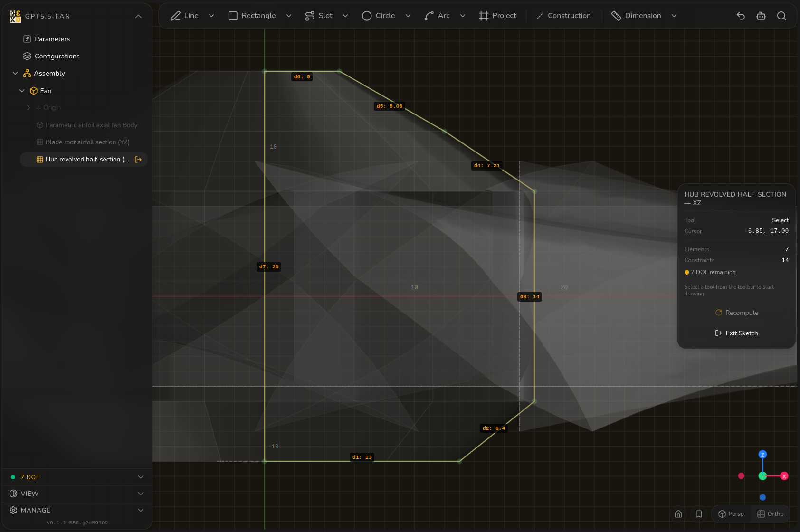This screenshot has width=800, height=532.
Task: Expand the Arc tool options
Action: (463, 16)
